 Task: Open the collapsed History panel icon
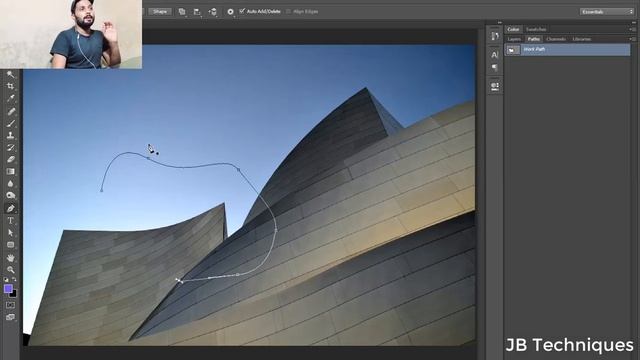[x=495, y=36]
